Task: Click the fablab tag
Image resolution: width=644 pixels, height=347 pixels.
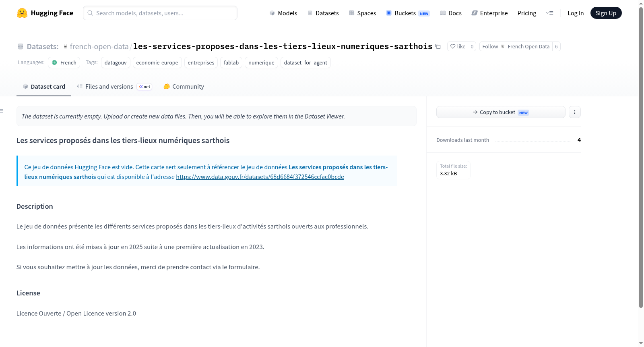Action: coord(231,62)
